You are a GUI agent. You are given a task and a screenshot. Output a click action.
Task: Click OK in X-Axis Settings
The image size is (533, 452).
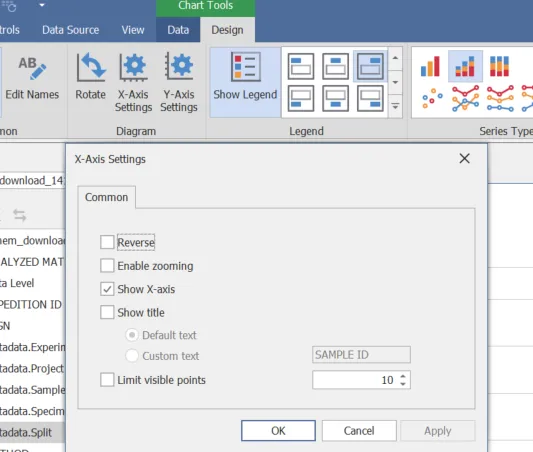[278, 431]
